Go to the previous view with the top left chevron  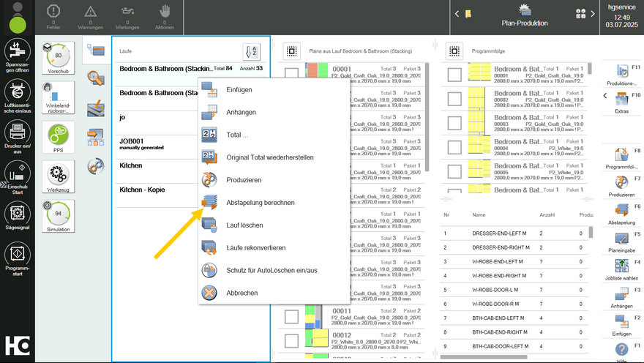[457, 14]
